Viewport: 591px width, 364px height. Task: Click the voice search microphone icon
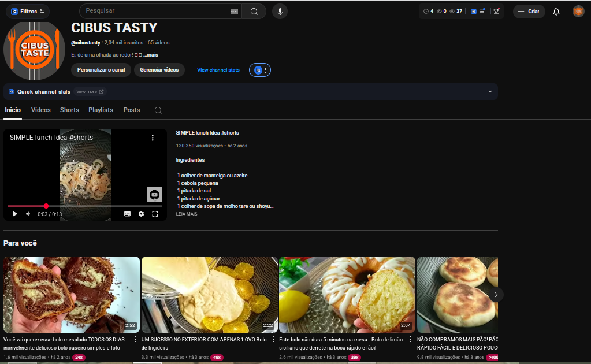point(280,11)
